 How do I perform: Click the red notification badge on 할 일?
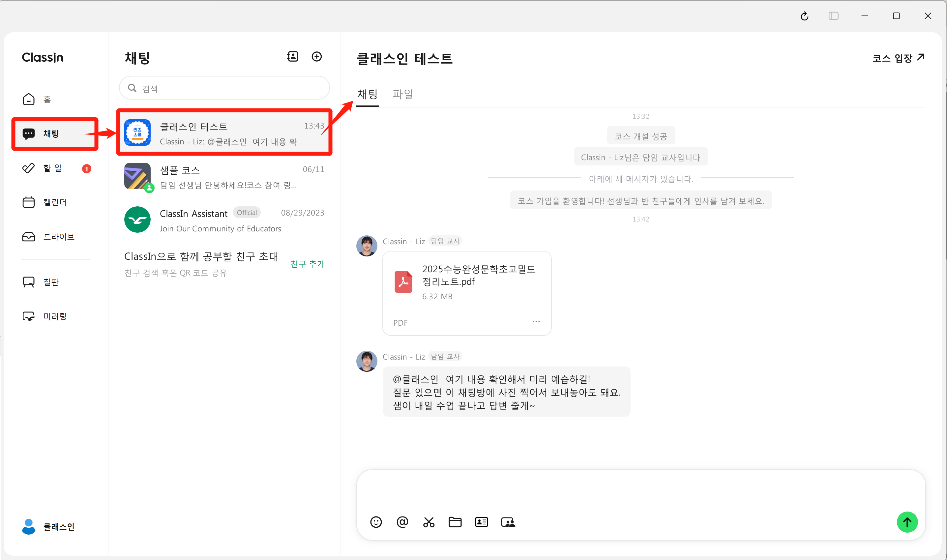click(86, 169)
